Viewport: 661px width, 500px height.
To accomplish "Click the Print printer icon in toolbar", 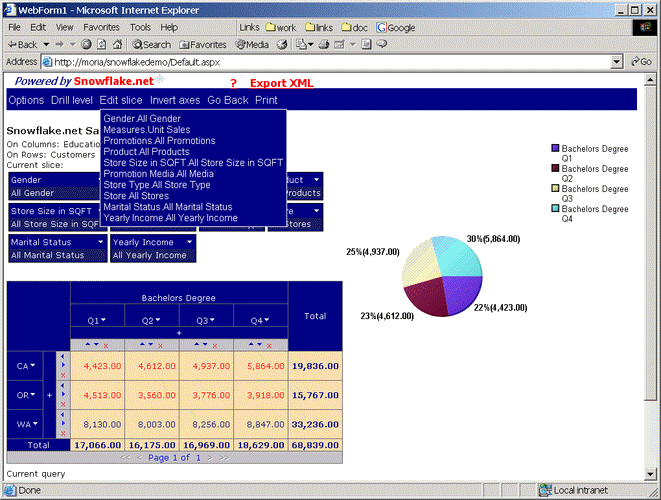I will point(324,44).
